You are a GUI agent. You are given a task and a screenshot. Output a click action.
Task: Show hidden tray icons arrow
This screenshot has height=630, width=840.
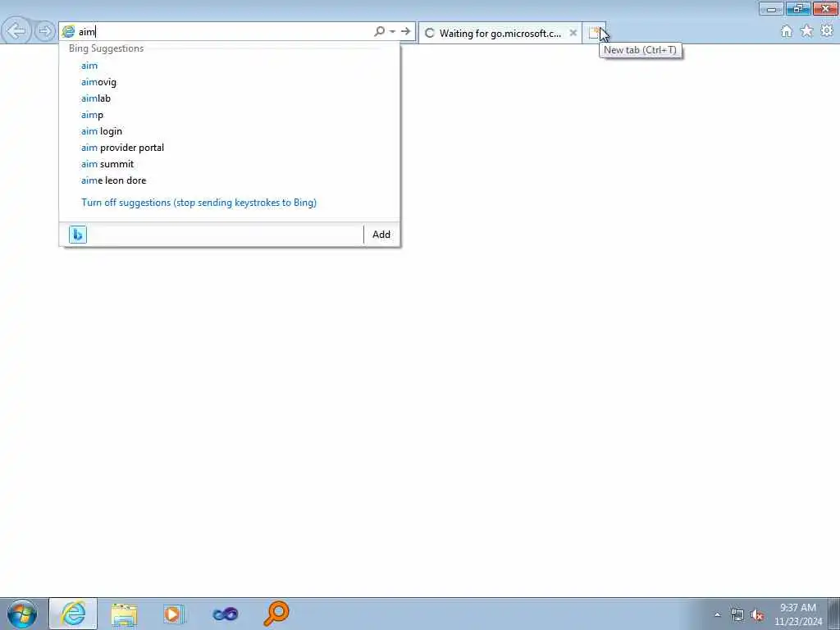click(x=717, y=614)
